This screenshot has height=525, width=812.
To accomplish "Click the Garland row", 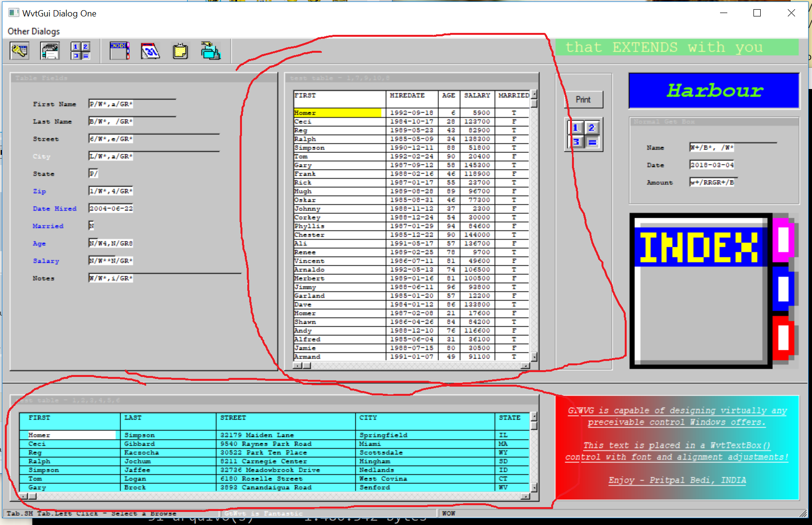I will (x=412, y=296).
